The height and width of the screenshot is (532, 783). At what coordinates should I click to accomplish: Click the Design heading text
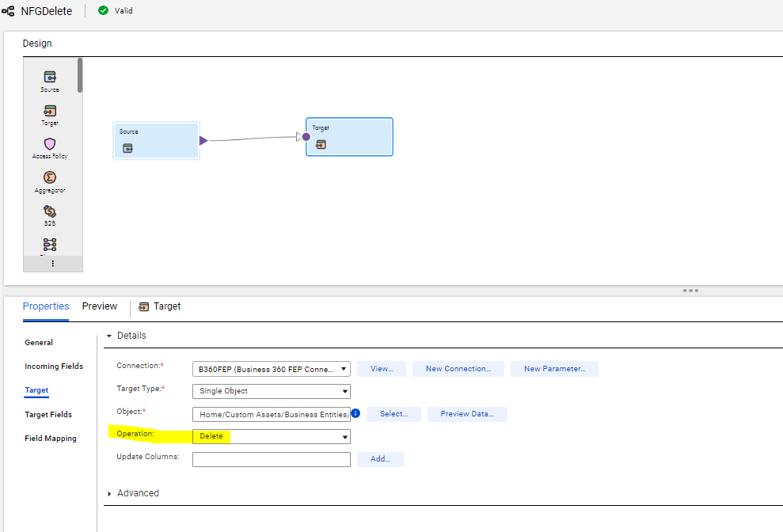[x=37, y=44]
